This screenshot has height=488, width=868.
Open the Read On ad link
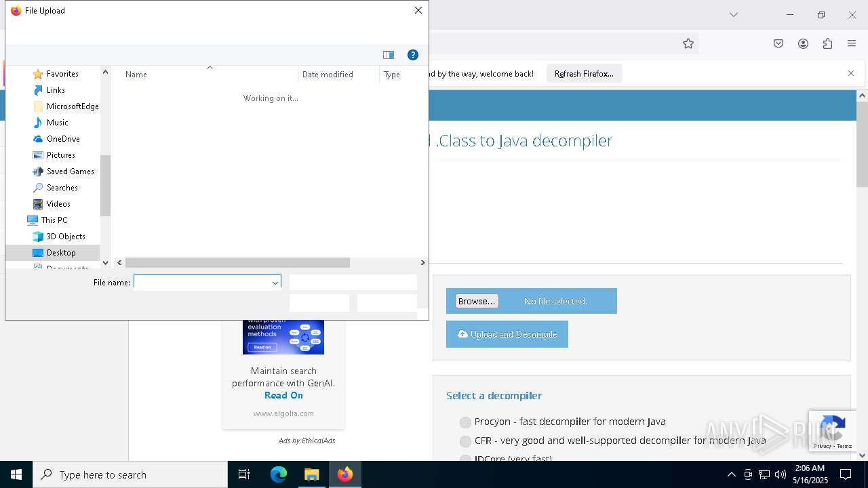283,395
